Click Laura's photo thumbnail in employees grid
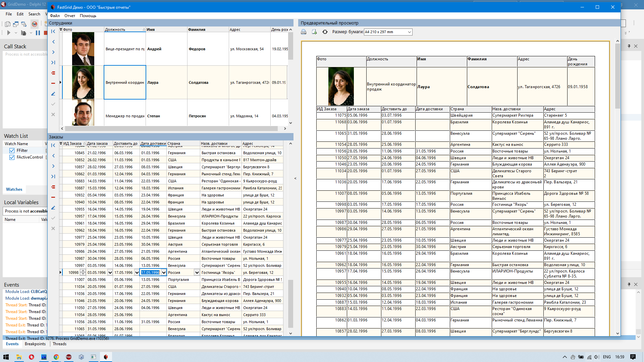 [83, 82]
